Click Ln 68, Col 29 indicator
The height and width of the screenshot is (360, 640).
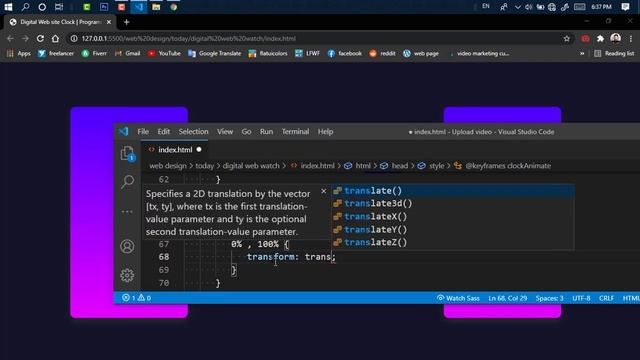[x=508, y=298]
